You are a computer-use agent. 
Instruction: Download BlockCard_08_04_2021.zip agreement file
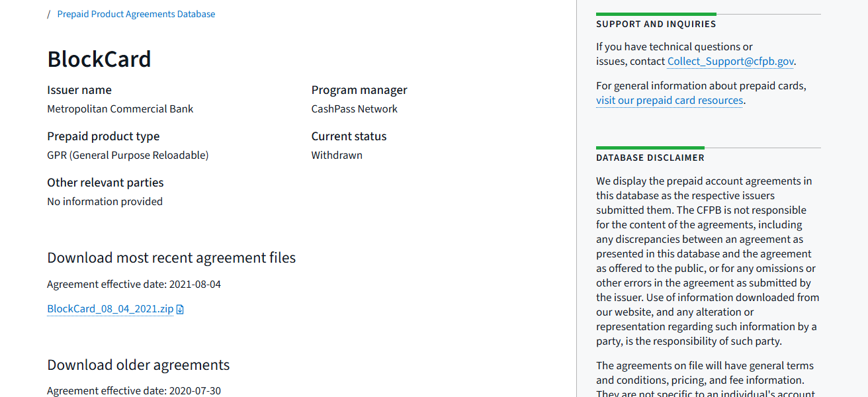pos(110,309)
